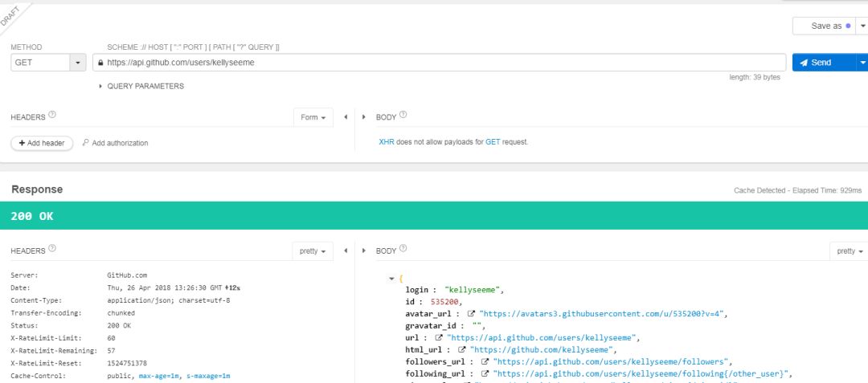Viewport: 868px width, 383px height.
Task: Click the X-RateLimit-Limit value 60
Action: tap(111, 338)
